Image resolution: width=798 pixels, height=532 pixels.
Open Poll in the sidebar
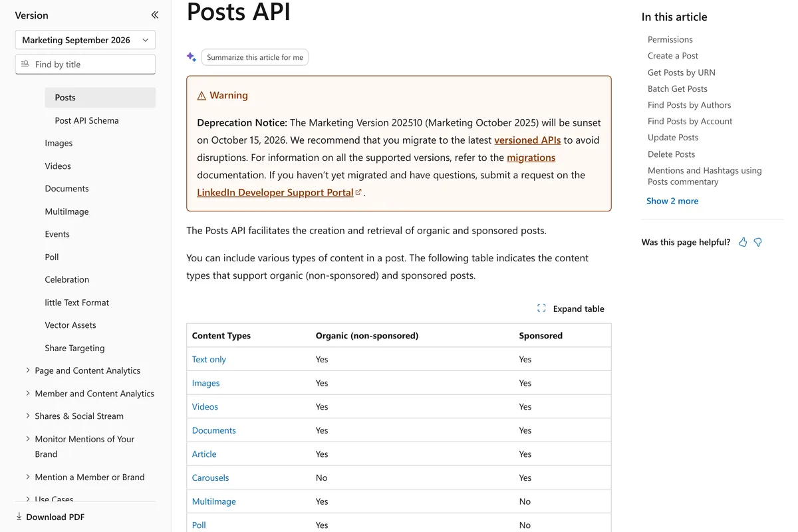tap(52, 257)
